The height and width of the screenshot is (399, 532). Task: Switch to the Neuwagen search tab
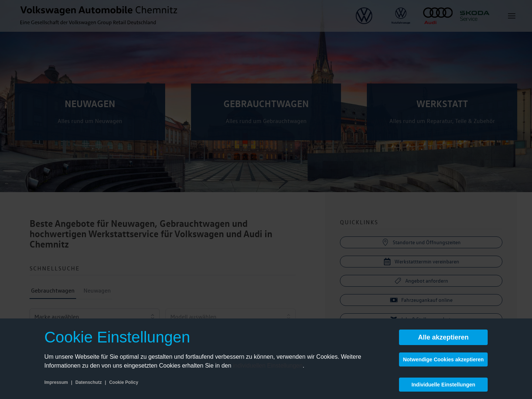pos(97,291)
